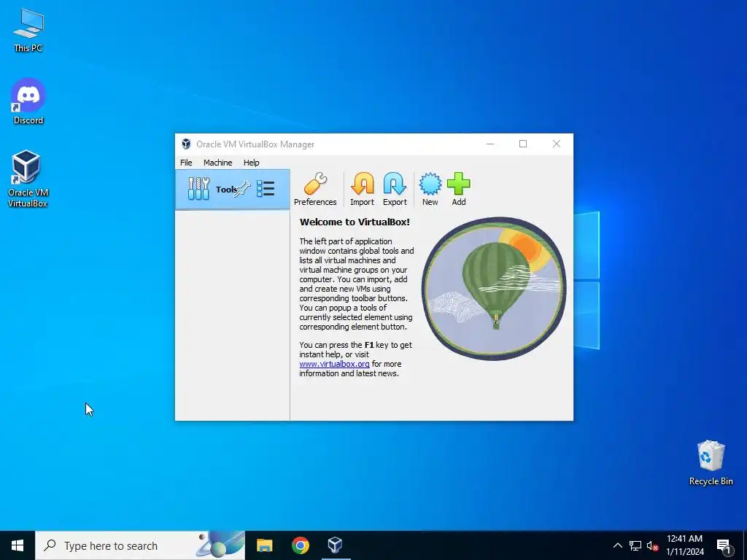The width and height of the screenshot is (747, 560).
Task: Minimize the VirtualBox Manager window
Action: [489, 144]
